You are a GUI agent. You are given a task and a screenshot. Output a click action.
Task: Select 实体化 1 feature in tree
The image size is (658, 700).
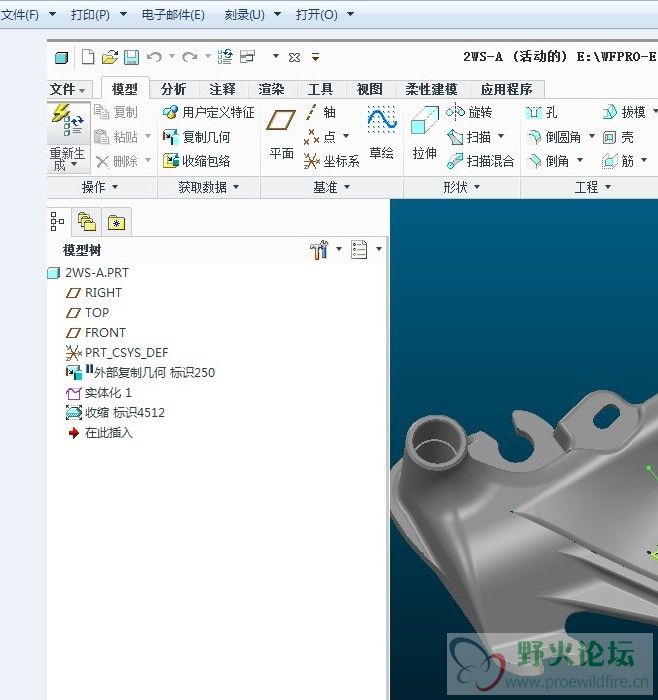pos(98,393)
